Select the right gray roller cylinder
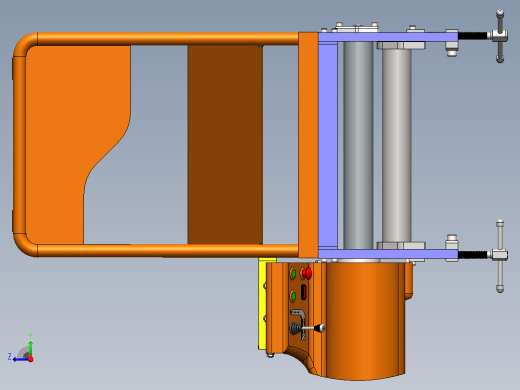This screenshot has height=390, width=520. [397, 146]
